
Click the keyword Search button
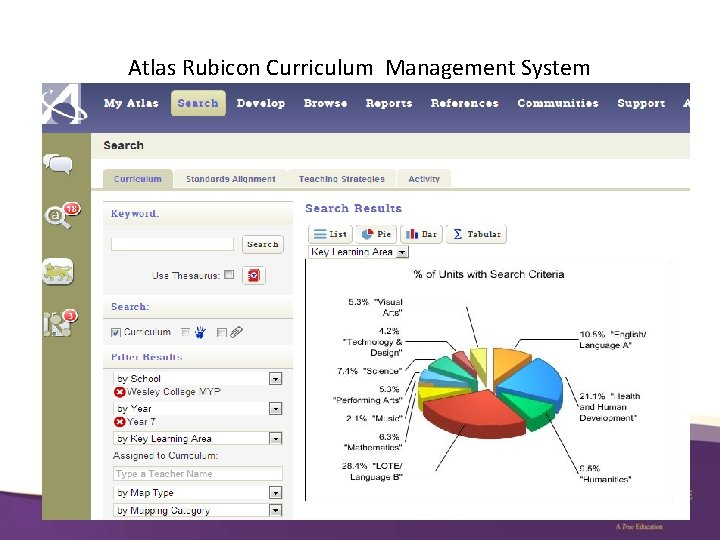[x=263, y=244]
